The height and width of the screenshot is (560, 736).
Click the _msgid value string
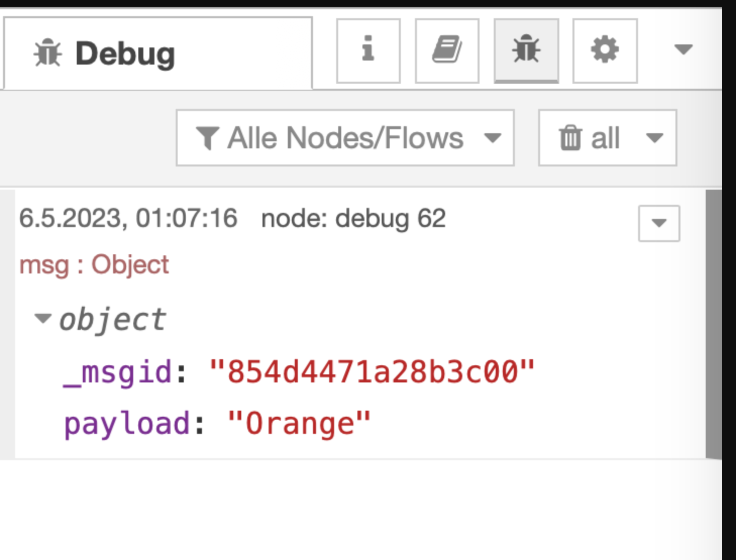372,371
